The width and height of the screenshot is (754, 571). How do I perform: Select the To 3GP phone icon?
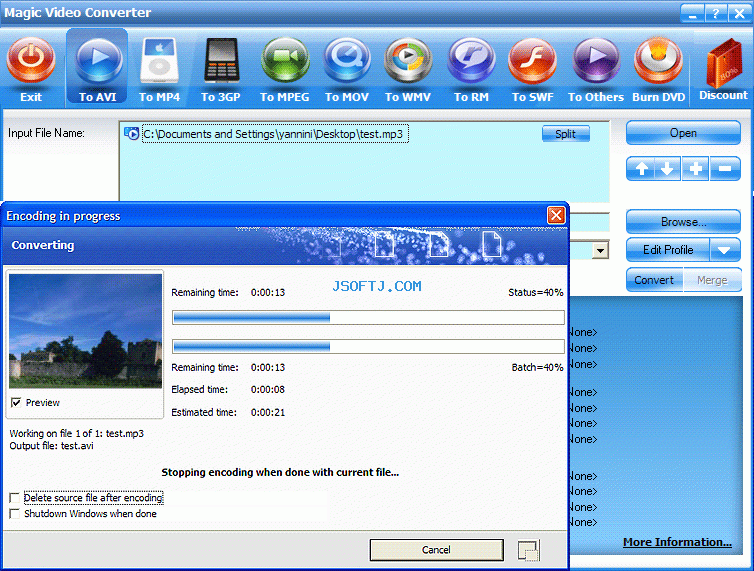(x=221, y=60)
